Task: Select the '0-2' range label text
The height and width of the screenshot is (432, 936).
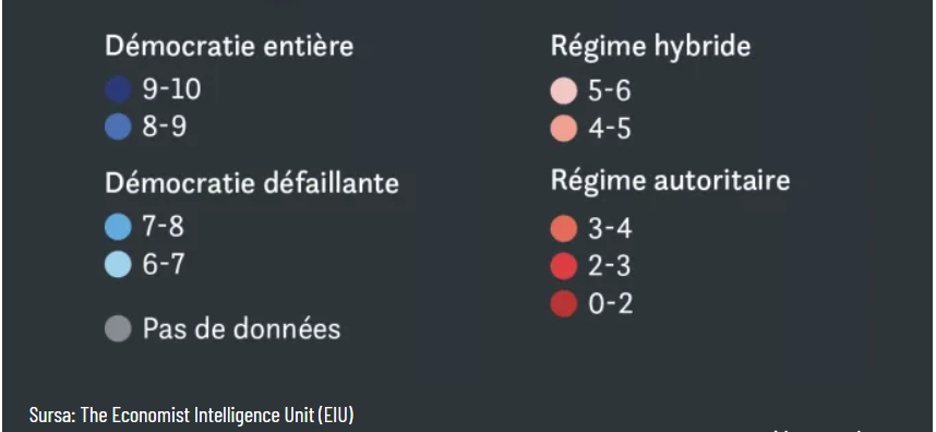Action: 609,304
